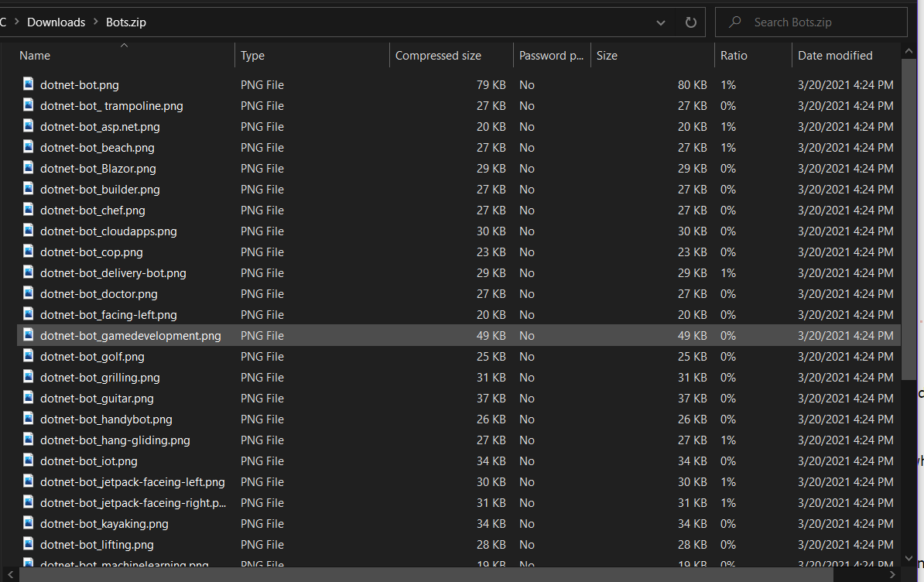Select file name dotnet-bot_guitar.png
924x582 pixels.
coord(97,399)
